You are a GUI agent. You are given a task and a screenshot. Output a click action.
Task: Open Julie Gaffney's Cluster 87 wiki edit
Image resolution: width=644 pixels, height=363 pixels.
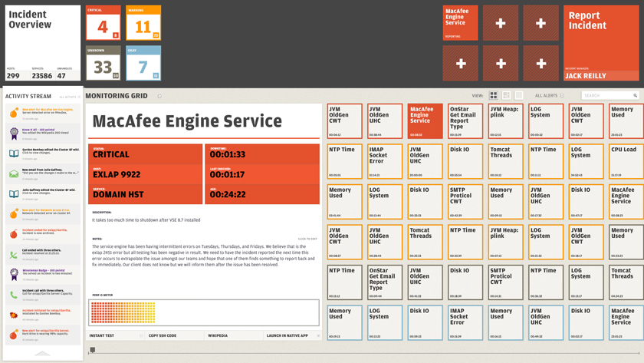43,193
